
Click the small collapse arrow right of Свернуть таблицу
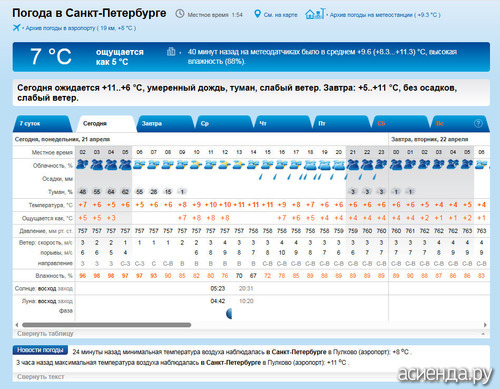483,334
